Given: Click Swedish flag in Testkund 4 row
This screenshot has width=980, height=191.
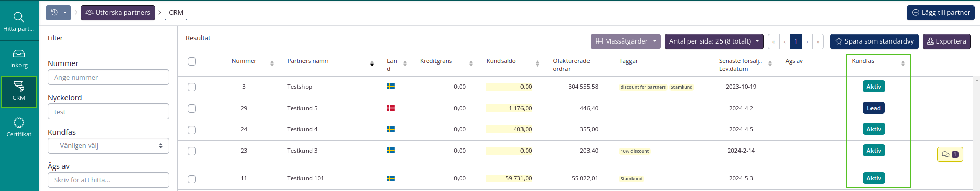Looking at the screenshot, I should point(390,130).
